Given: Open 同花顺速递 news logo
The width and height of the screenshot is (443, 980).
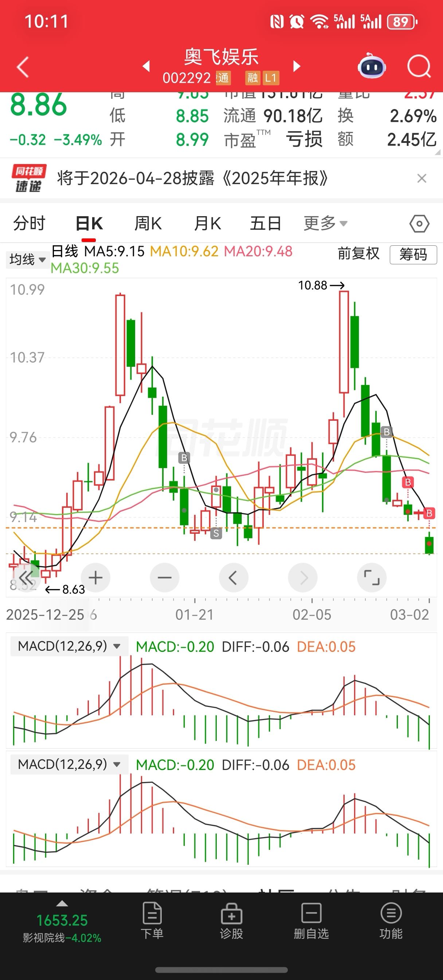Looking at the screenshot, I should [x=29, y=178].
